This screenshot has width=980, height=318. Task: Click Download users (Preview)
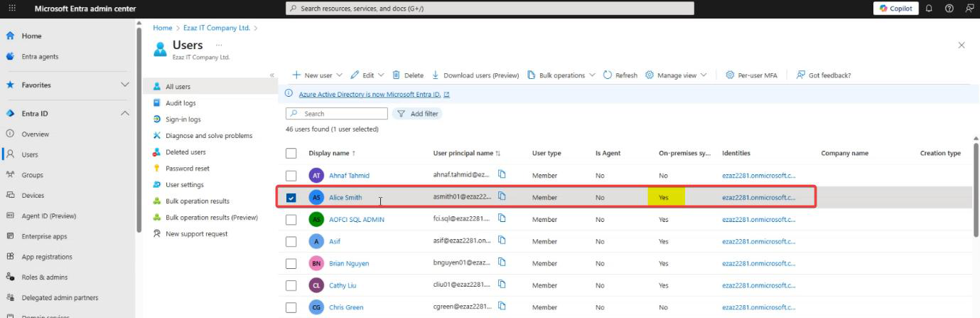475,75
